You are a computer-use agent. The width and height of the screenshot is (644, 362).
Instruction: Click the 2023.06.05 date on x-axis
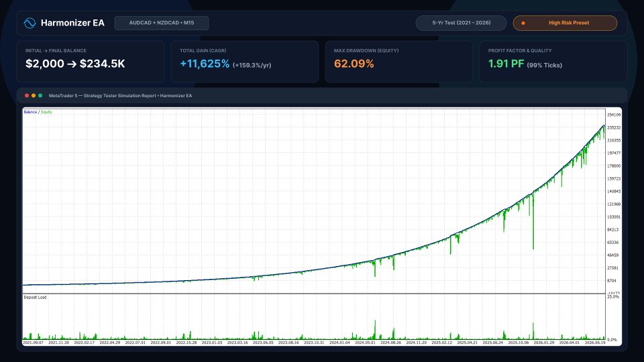(x=263, y=343)
